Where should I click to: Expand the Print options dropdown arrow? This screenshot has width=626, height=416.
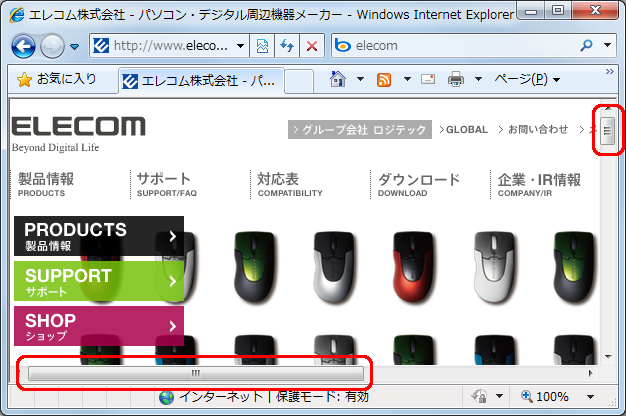point(478,79)
